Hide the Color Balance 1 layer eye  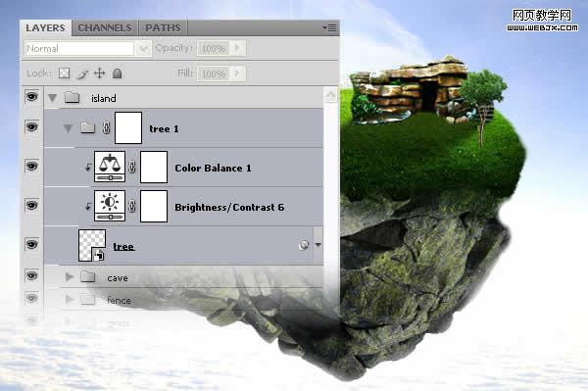32,166
